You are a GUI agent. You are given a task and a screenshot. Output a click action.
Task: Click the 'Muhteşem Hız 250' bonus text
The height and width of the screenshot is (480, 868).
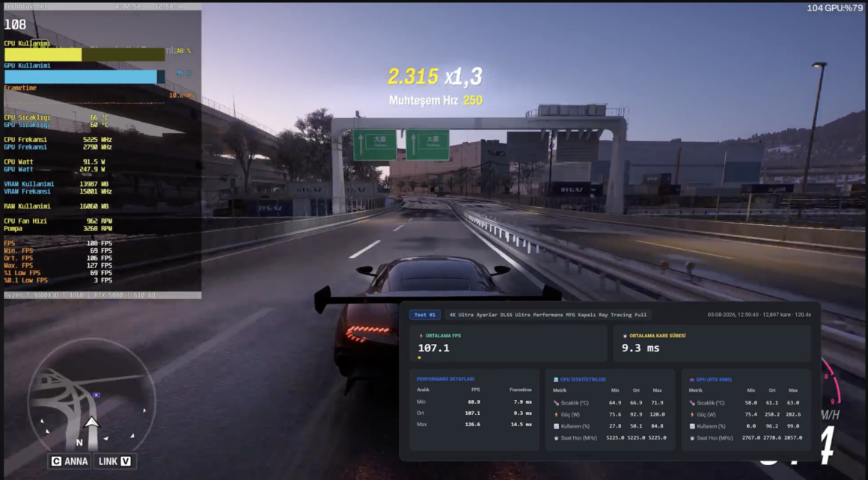pyautogui.click(x=435, y=101)
